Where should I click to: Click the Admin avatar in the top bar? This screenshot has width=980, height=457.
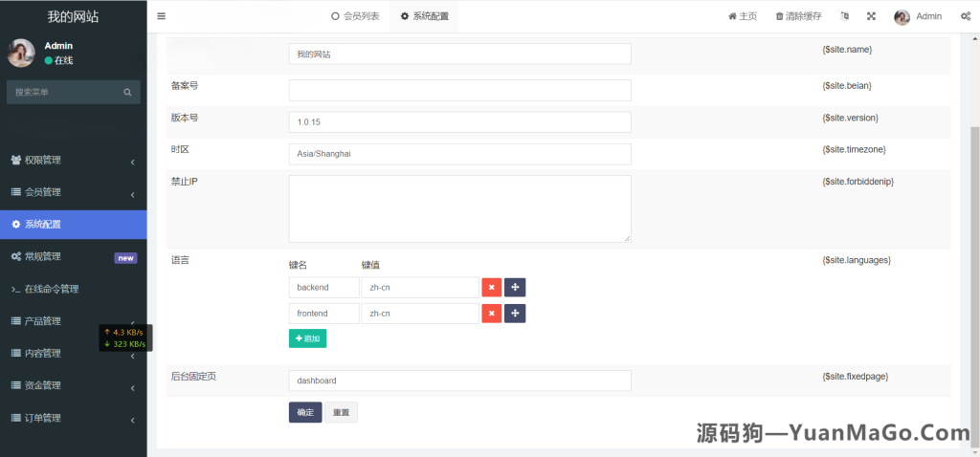click(x=902, y=16)
